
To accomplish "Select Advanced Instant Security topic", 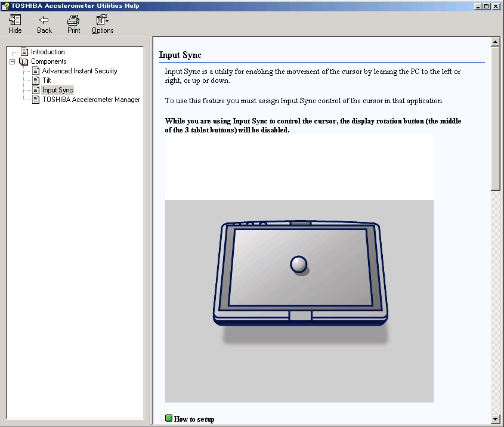I will (x=79, y=71).
